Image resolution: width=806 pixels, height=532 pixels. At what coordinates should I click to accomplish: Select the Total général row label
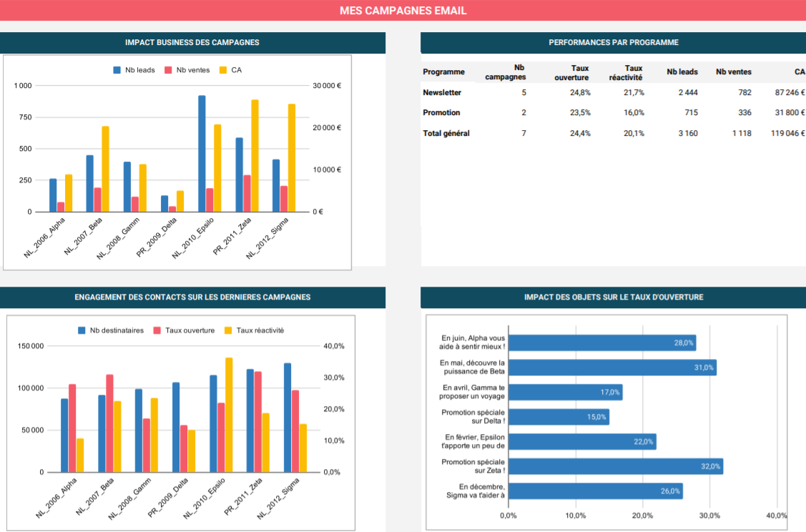pos(446,133)
